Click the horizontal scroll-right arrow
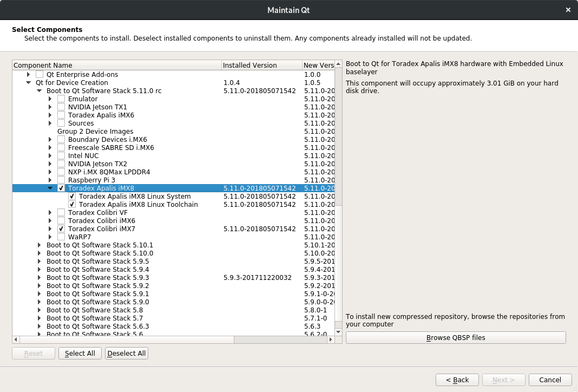Image resolution: width=578 pixels, height=392 pixels. [331, 339]
